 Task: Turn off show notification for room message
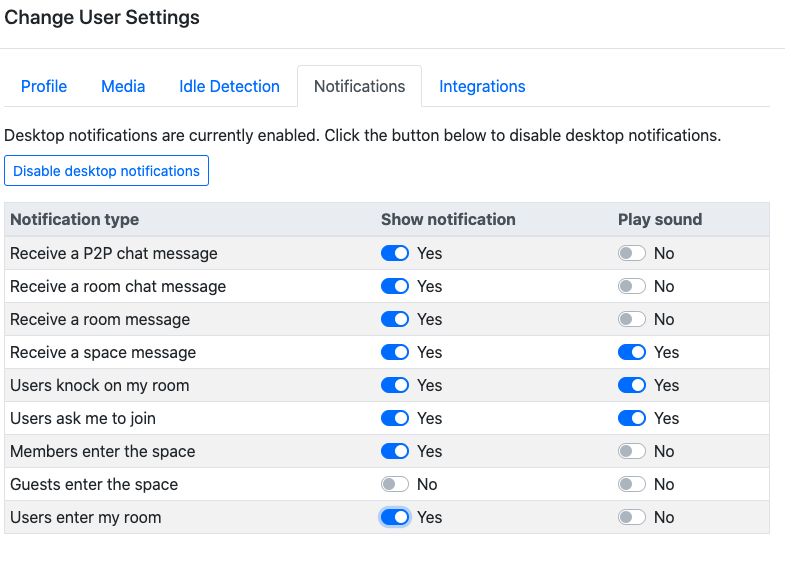[x=395, y=320]
